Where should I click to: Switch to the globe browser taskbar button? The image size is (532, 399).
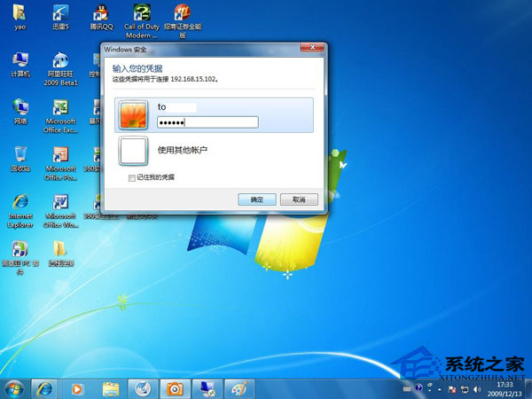click(x=143, y=389)
